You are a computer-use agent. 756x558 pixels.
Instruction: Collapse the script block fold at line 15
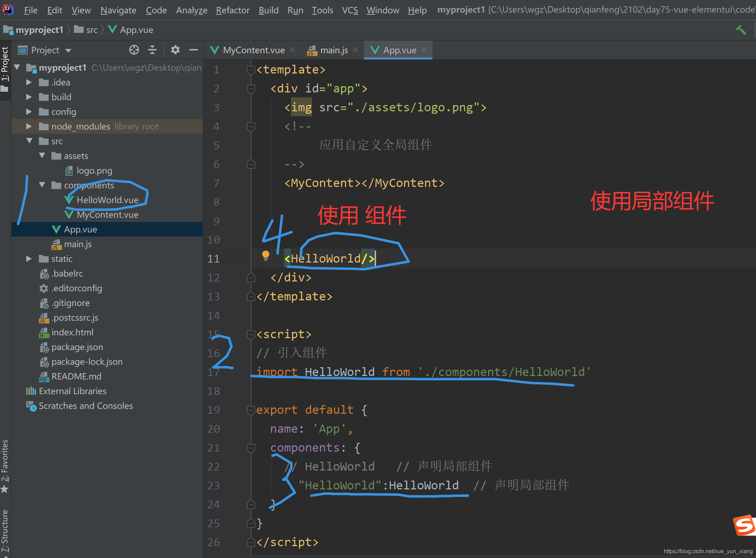coord(251,334)
